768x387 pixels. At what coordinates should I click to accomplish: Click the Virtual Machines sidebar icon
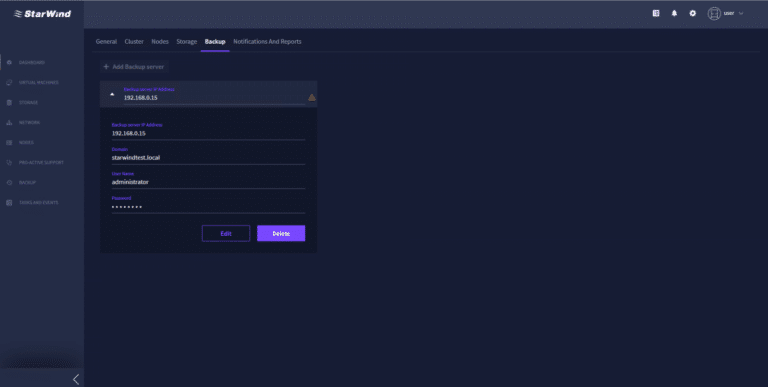tap(9, 83)
